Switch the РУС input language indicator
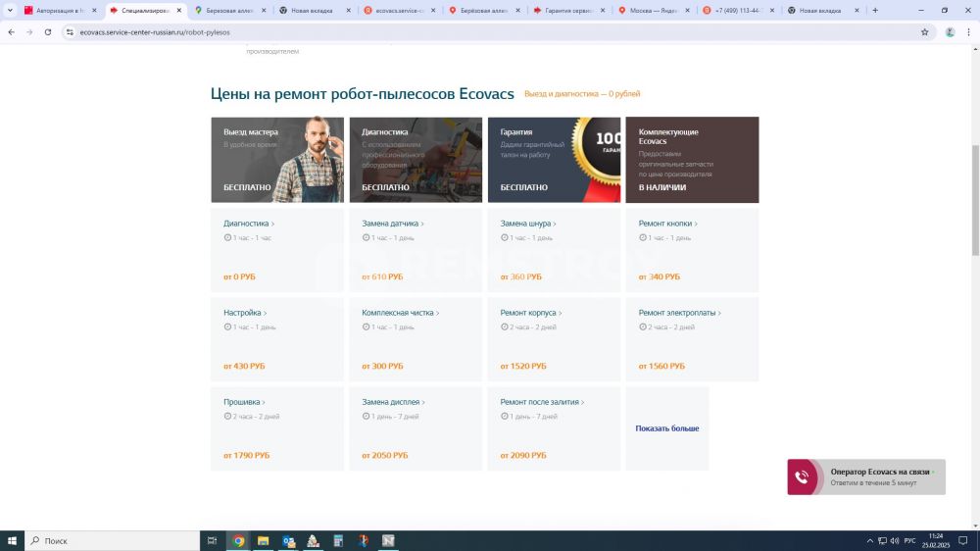Image resolution: width=980 pixels, height=551 pixels. [x=910, y=540]
